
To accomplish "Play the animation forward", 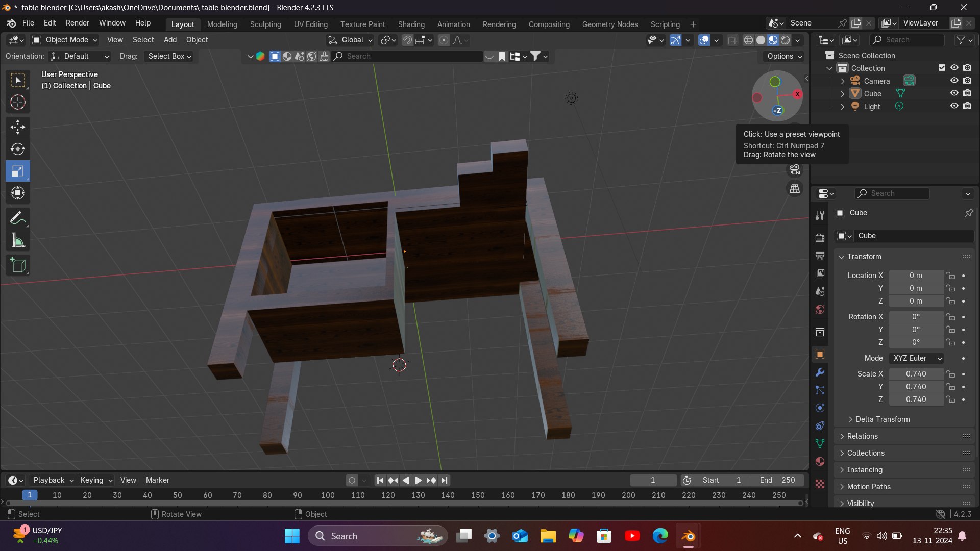I will 418,481.
